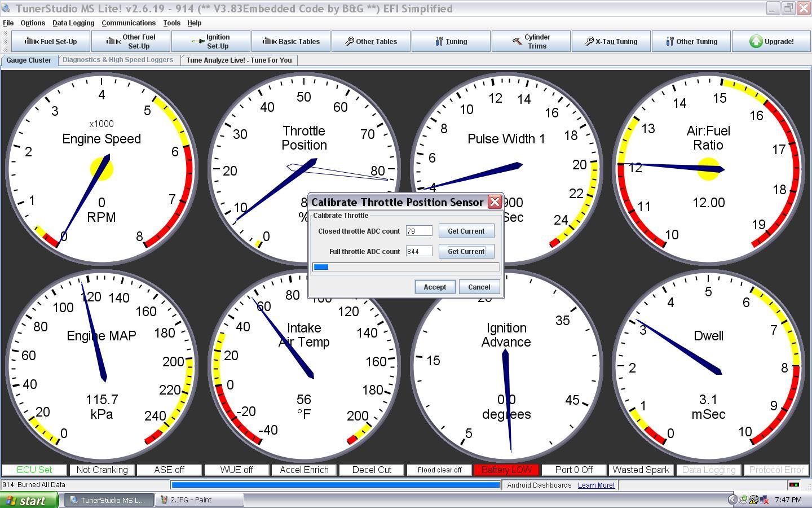Viewport: 812px width, 508px height.
Task: Get Current for closed throttle ADC count
Action: pos(466,231)
